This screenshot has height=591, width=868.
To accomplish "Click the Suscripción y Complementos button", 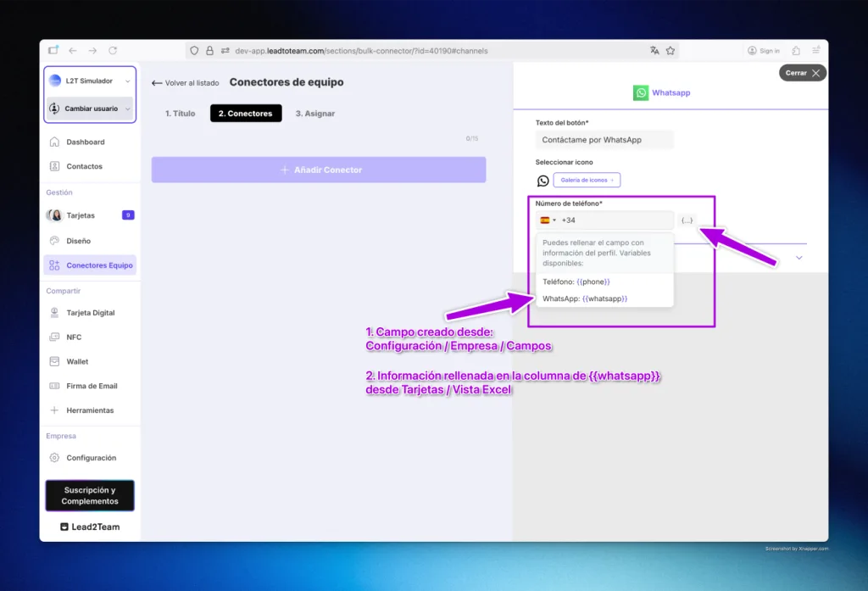I will [x=90, y=495].
